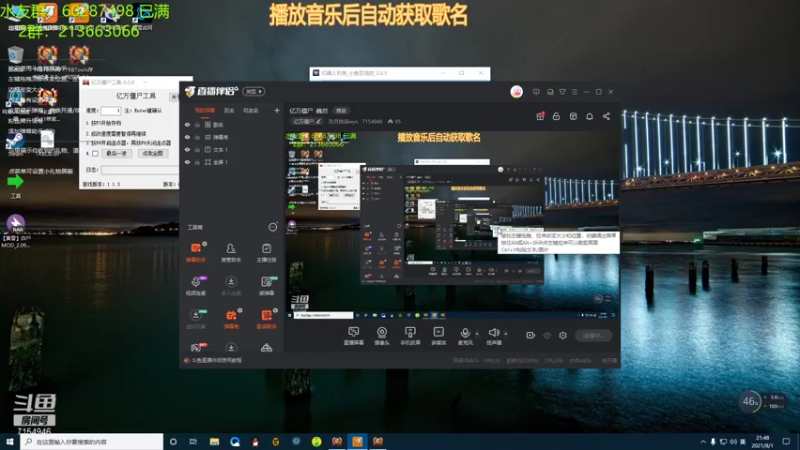
Task: Click the share icon in room toolbar
Action: [606, 116]
